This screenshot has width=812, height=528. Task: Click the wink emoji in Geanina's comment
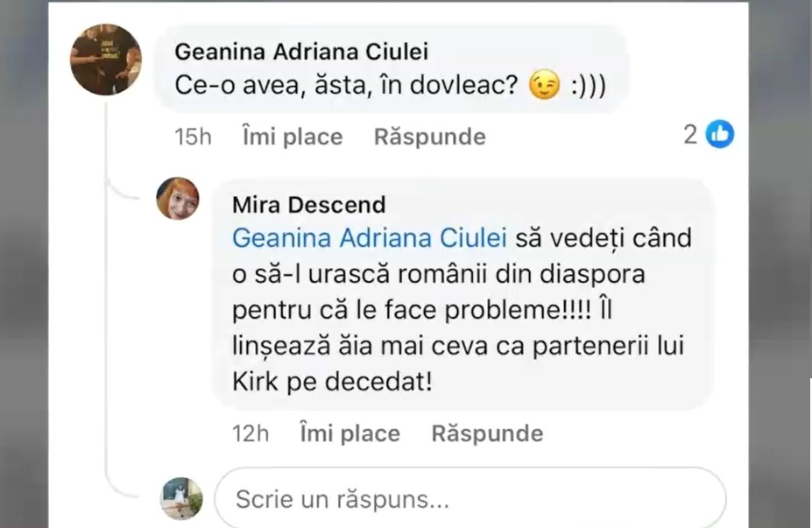[x=545, y=88]
